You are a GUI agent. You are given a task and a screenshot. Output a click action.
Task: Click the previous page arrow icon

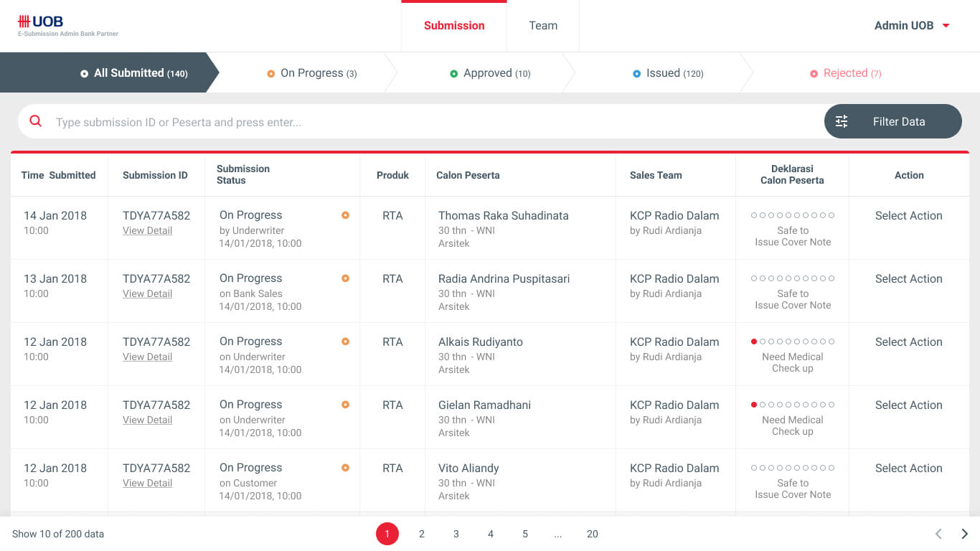(x=938, y=534)
